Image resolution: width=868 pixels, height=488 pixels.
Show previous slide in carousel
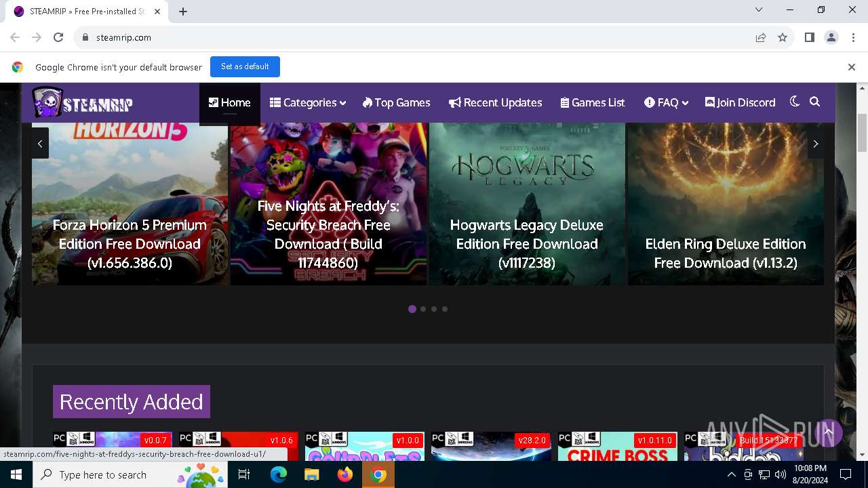coord(40,143)
